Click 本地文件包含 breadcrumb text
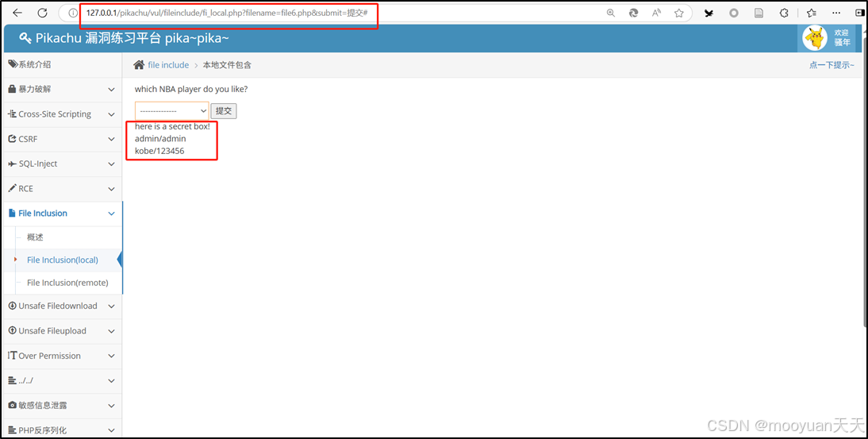 227,65
